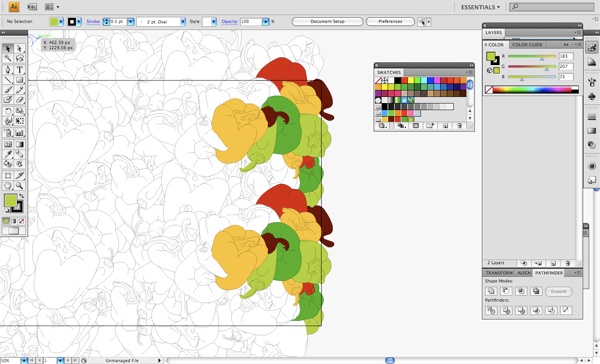
Task: Select the Rotate tool
Action: tap(8, 111)
